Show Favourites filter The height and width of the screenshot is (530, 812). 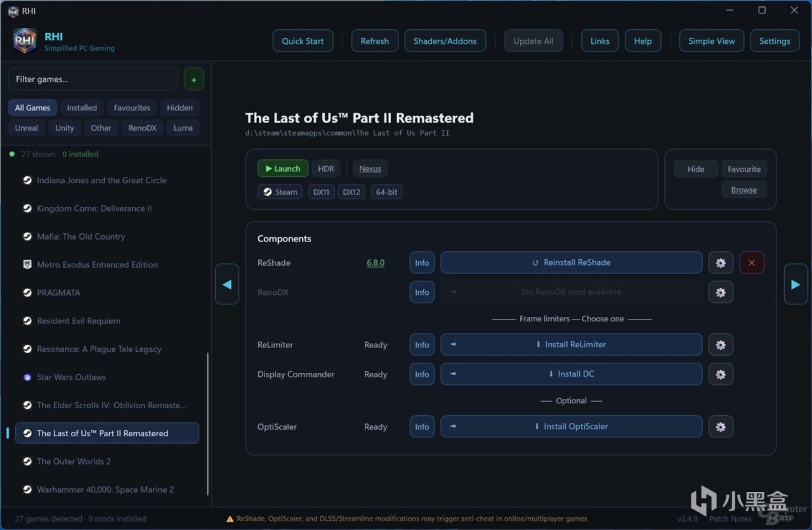click(x=132, y=108)
